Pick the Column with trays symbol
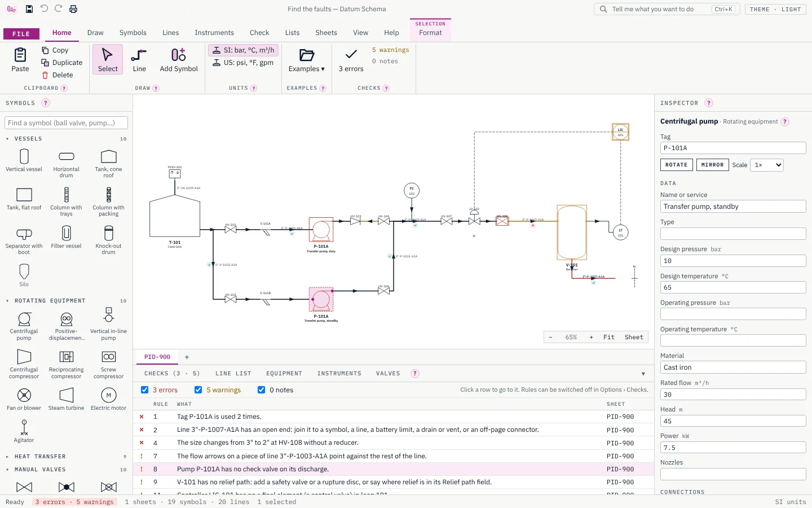Image resolution: width=812 pixels, height=508 pixels. point(67,202)
